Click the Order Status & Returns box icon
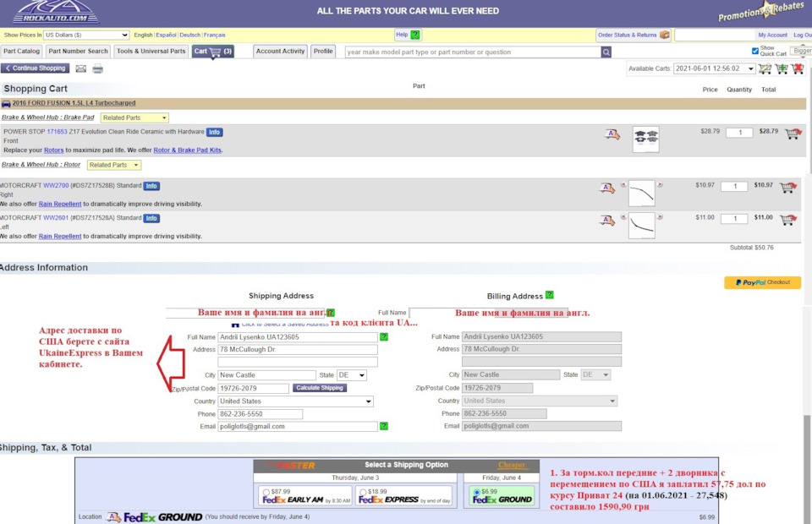 [x=665, y=35]
